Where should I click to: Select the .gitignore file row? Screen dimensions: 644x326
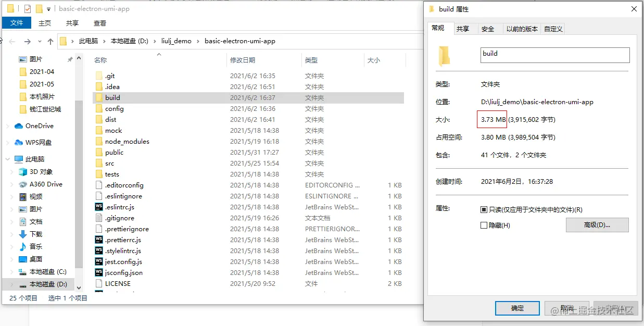(x=248, y=218)
